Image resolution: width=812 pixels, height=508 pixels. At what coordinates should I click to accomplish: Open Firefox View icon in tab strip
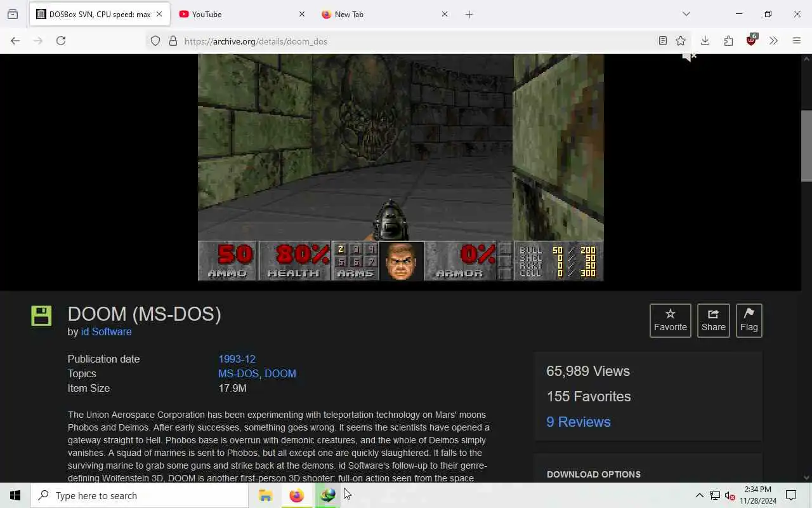13,14
